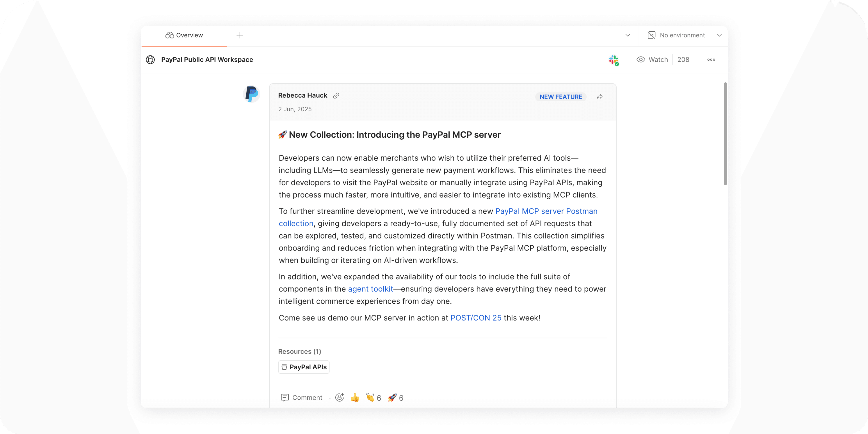Switch to the Overview tab
Viewport: 868px width, 434px height.
click(x=184, y=35)
